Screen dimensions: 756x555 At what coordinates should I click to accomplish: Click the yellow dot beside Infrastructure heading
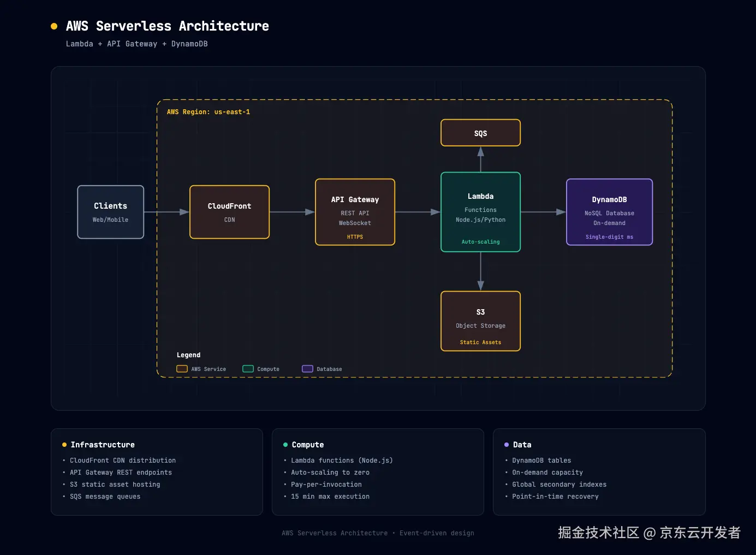pos(64,445)
